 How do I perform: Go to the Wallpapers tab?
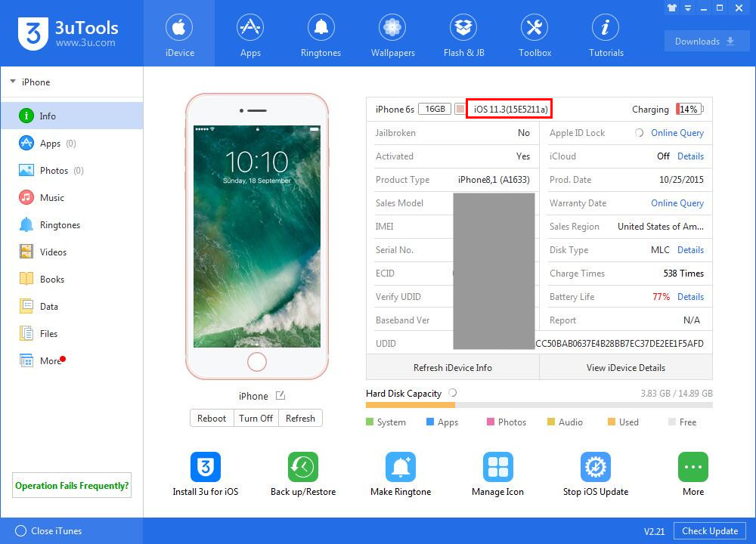click(x=392, y=34)
